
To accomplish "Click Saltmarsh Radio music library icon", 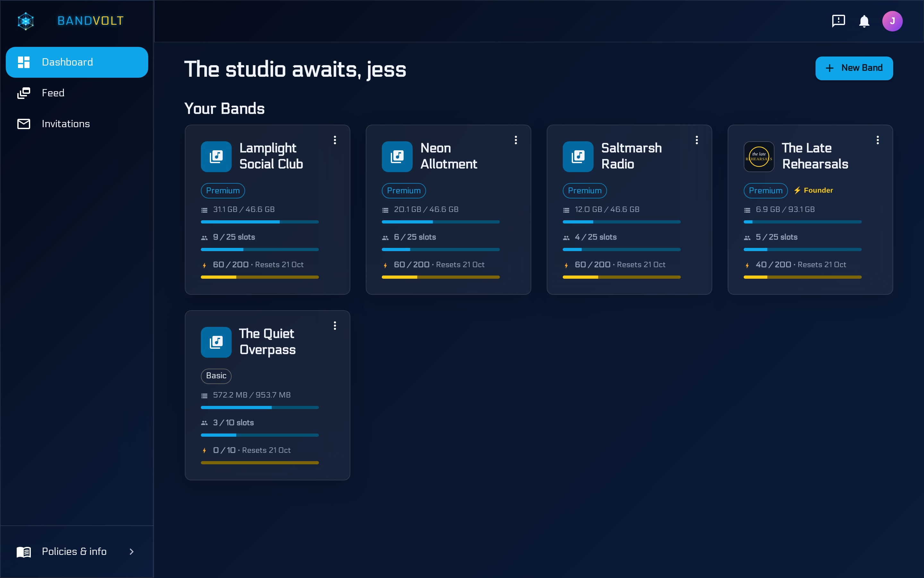I will [578, 156].
